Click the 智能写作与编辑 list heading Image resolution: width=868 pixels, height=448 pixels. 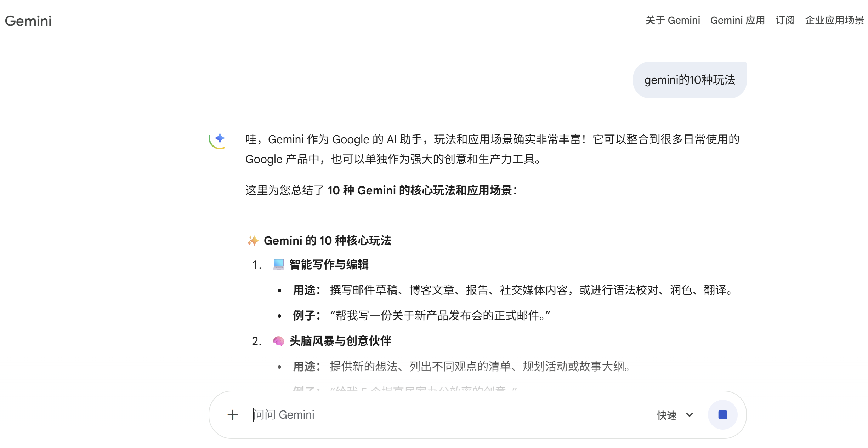(x=328, y=264)
